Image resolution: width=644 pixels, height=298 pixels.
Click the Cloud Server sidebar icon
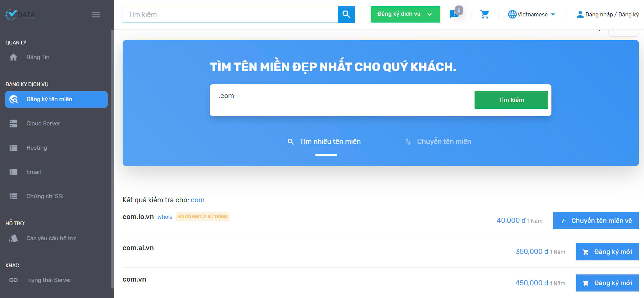tap(13, 123)
